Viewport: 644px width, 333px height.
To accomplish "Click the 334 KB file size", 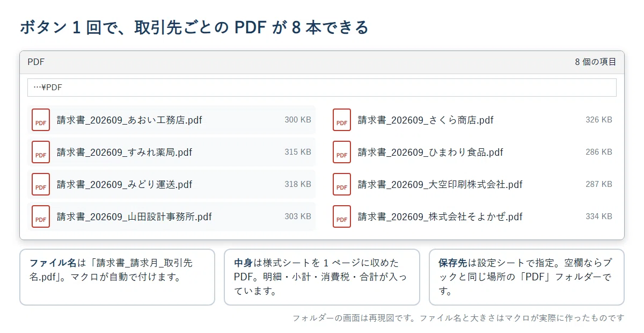I will [599, 216].
